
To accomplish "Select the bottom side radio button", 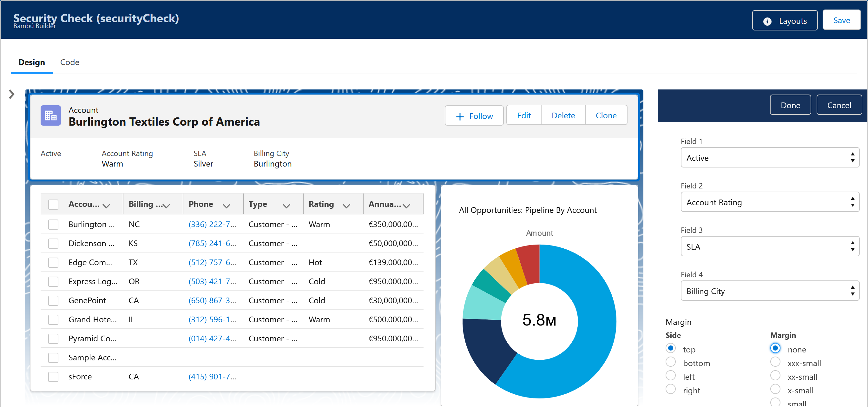I will 671,362.
